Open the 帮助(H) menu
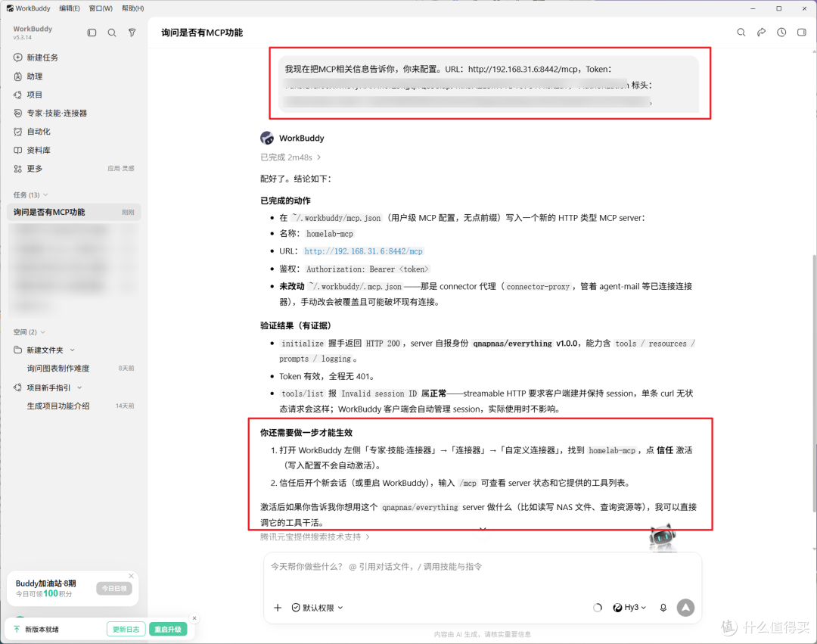The height and width of the screenshot is (644, 817). pos(133,8)
